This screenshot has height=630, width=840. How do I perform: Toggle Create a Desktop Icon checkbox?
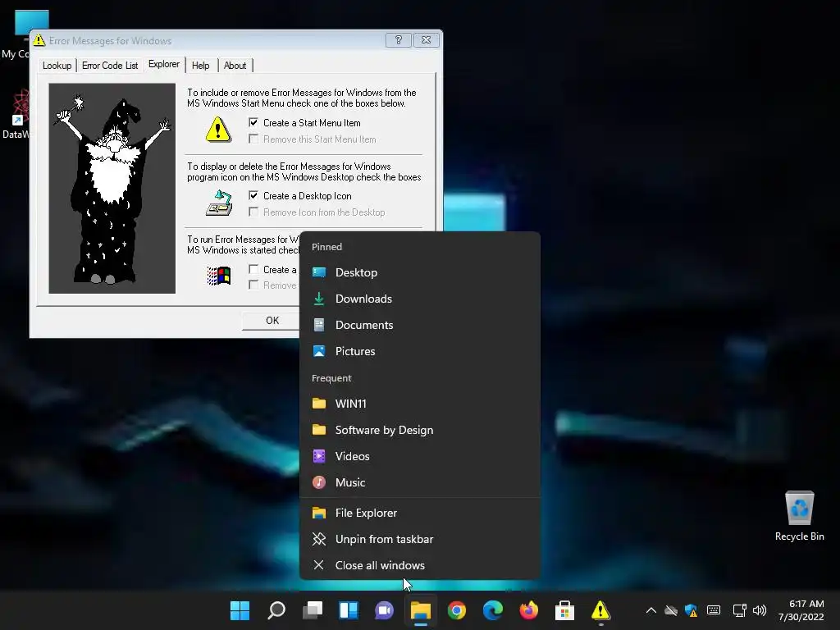point(253,195)
